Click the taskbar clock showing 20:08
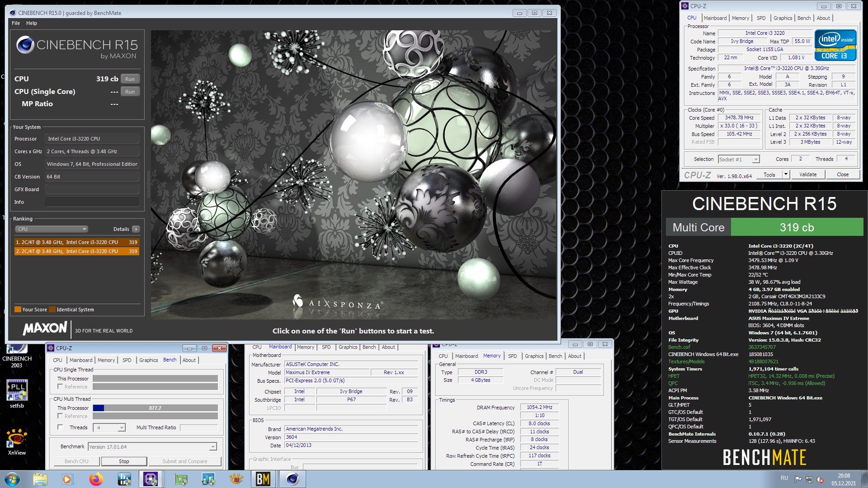 coord(844,479)
